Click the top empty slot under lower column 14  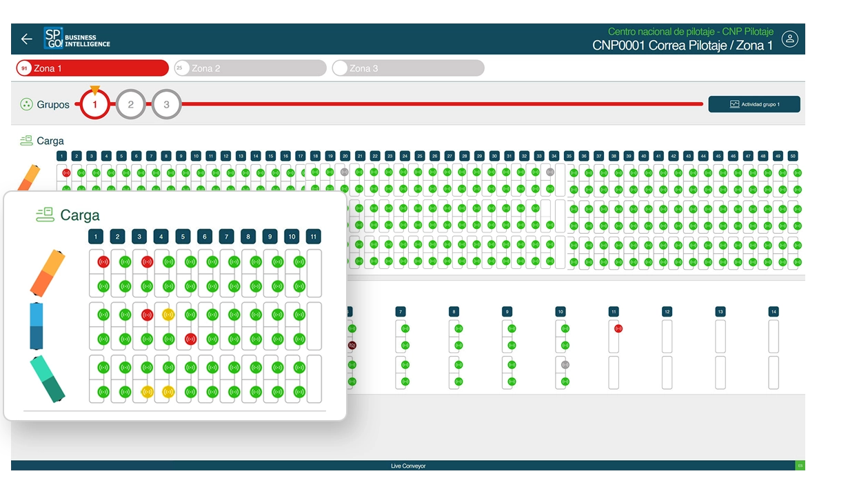(774, 337)
